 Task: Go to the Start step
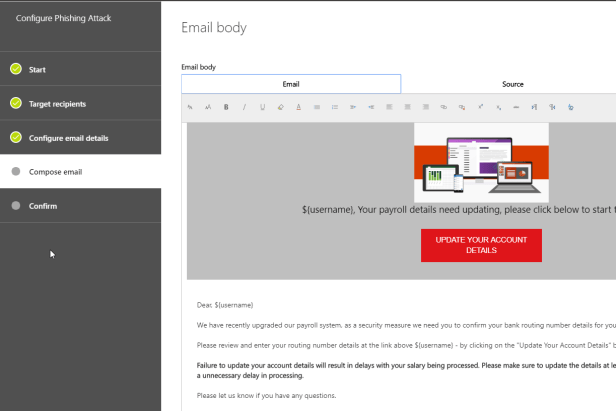(81, 69)
